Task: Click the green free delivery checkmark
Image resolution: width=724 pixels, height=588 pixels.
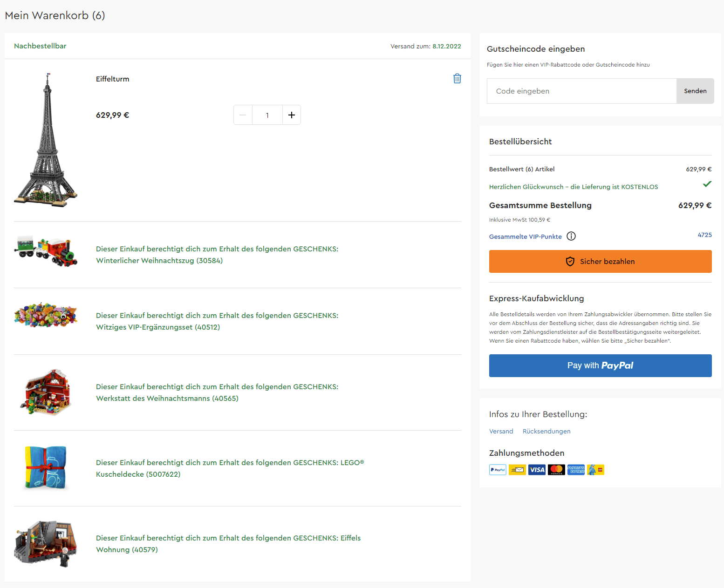Action: [707, 184]
